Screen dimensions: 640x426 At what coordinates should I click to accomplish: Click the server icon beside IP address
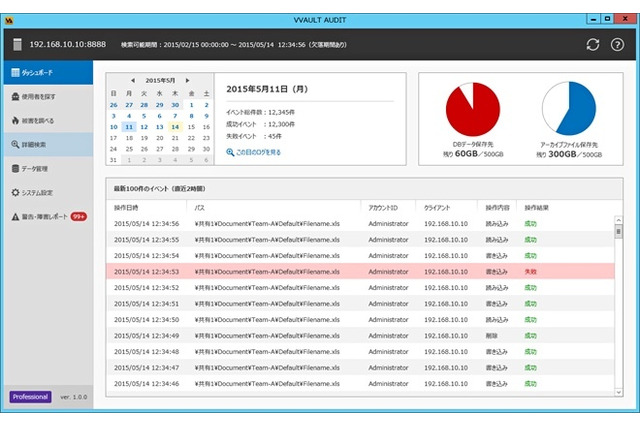coord(17,44)
